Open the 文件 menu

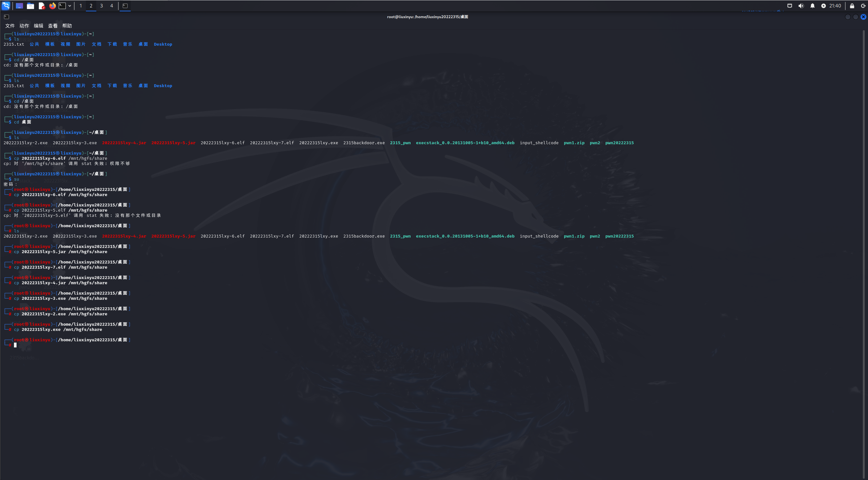(x=10, y=26)
